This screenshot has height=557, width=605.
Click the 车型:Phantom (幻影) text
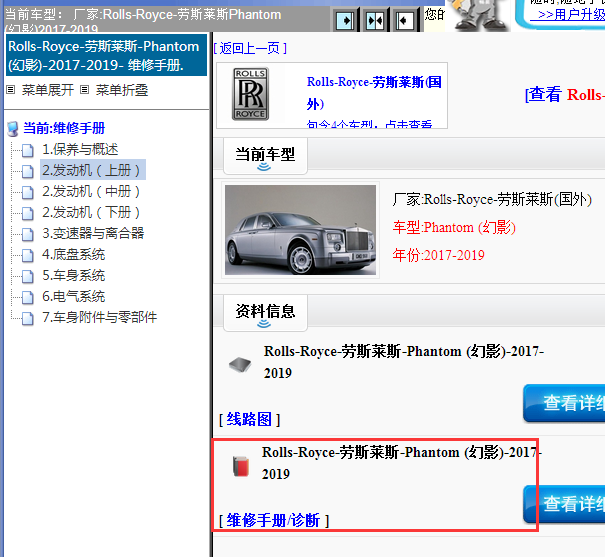click(x=454, y=228)
